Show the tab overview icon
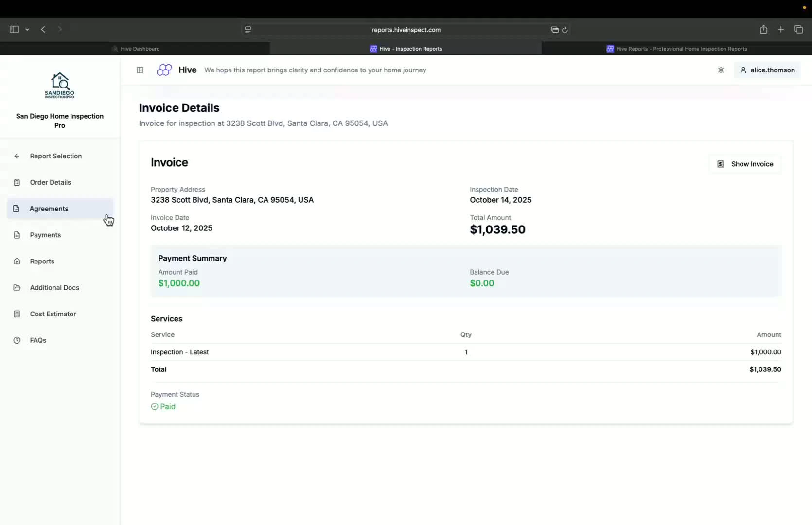Screen dimensions: 812x525 coord(798,29)
